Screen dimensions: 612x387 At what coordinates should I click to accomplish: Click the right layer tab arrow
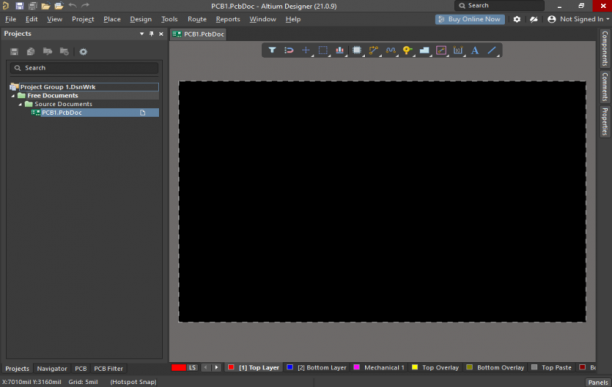(217, 367)
